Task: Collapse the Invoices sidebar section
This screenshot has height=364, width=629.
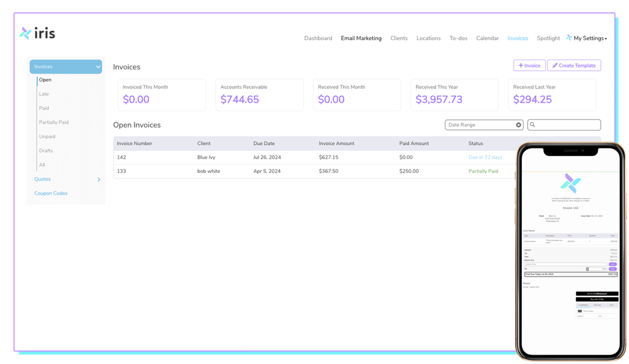Action: coord(98,67)
